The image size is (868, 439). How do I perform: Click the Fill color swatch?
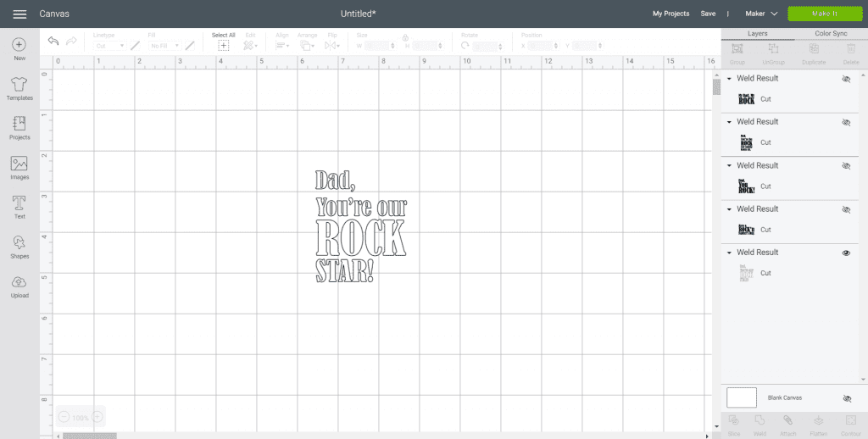click(x=190, y=46)
